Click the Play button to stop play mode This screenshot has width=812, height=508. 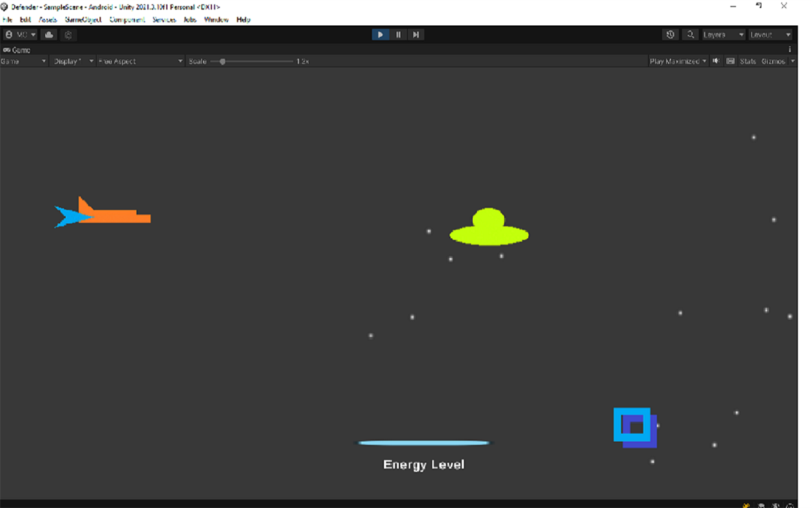(x=380, y=34)
